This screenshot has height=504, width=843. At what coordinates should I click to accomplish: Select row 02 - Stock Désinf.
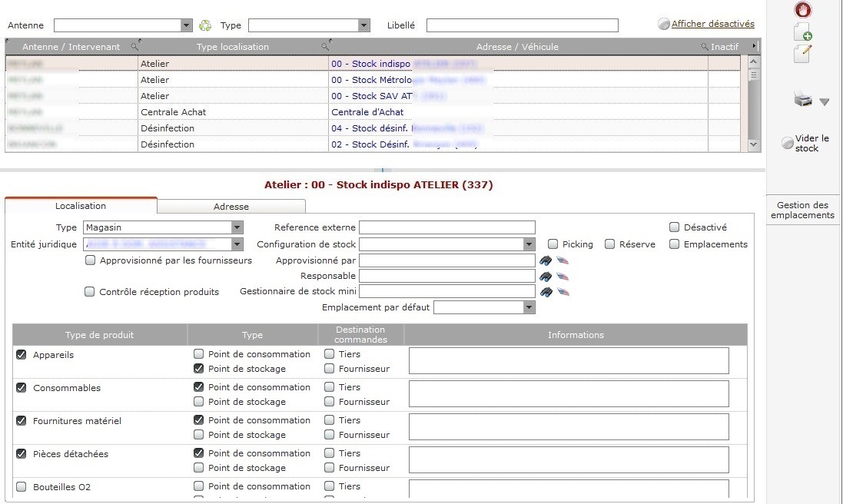(373, 144)
